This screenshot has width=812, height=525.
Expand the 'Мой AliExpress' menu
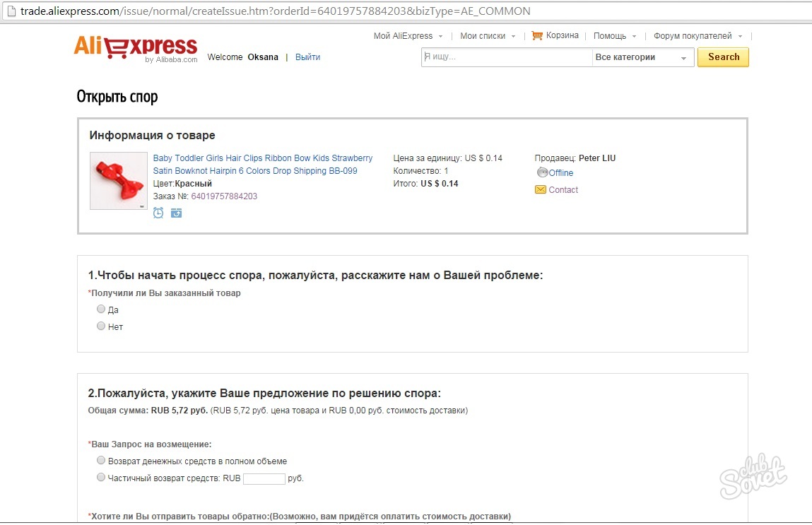coord(408,36)
